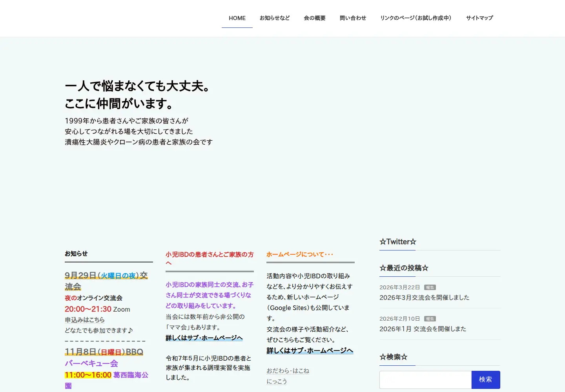
Task: Focus the search text field
Action: coord(425,379)
